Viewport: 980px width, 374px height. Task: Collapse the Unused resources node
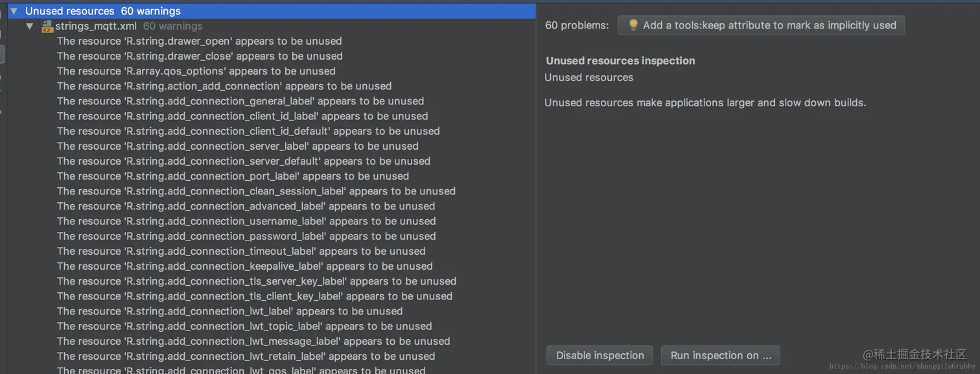[x=14, y=11]
